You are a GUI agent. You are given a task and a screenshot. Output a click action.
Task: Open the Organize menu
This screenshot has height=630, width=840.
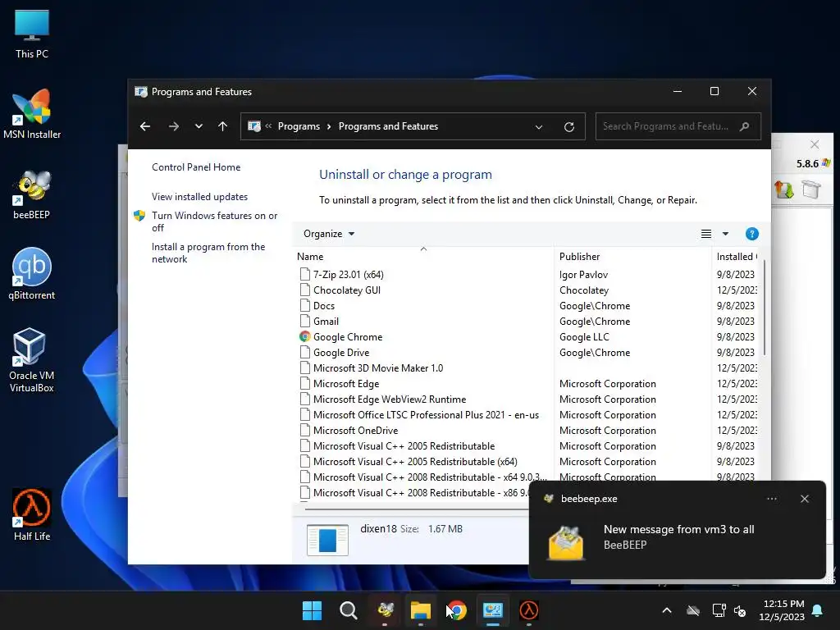(x=329, y=234)
